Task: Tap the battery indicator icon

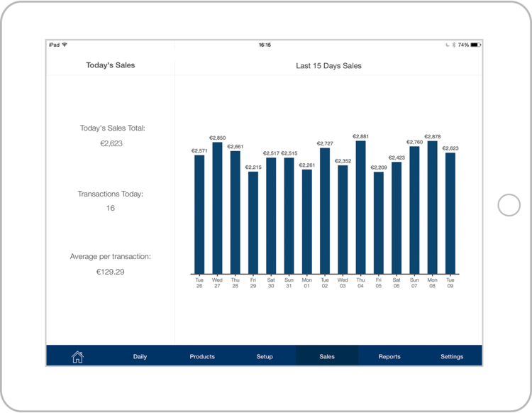Action: click(476, 45)
